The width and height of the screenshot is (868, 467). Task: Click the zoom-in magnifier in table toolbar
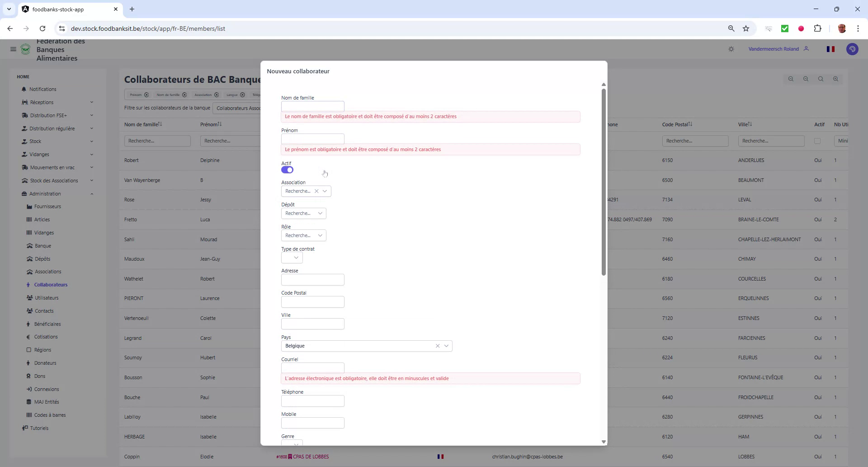click(x=835, y=79)
